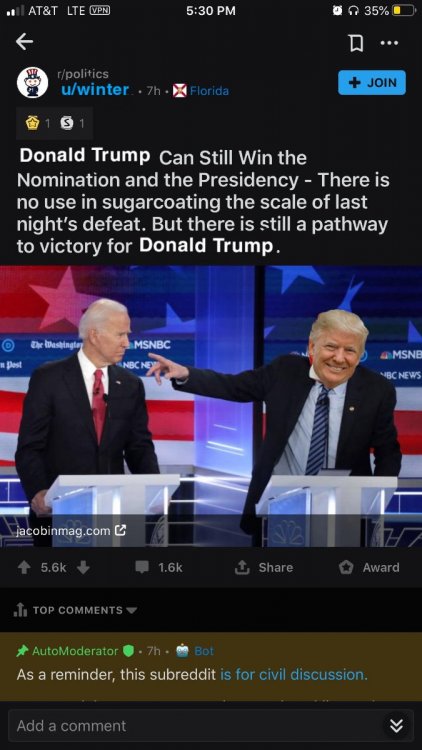
Task: Open the debate stage image thumbnail
Action: point(211,406)
